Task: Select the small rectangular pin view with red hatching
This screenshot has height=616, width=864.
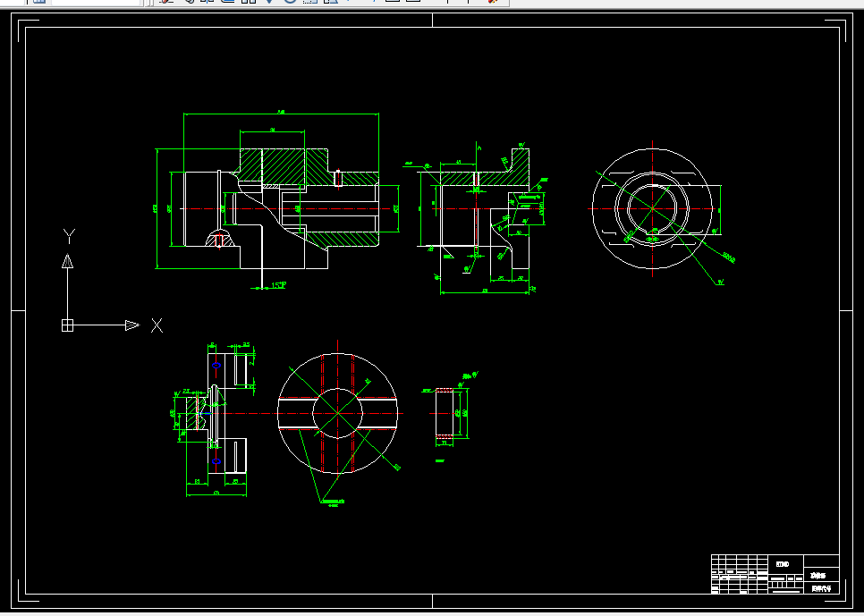Action: 445,413
